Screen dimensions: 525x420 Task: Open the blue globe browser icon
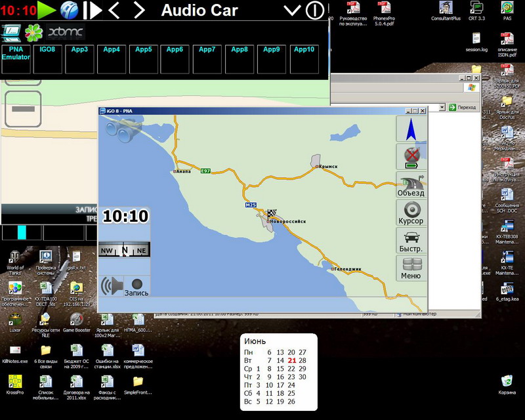click(x=69, y=10)
